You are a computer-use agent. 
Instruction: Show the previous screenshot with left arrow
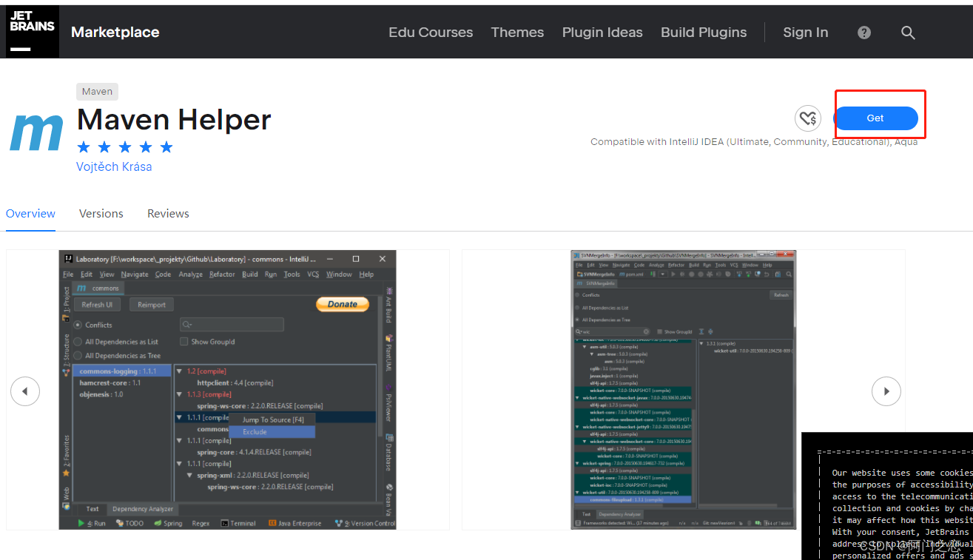coord(25,391)
